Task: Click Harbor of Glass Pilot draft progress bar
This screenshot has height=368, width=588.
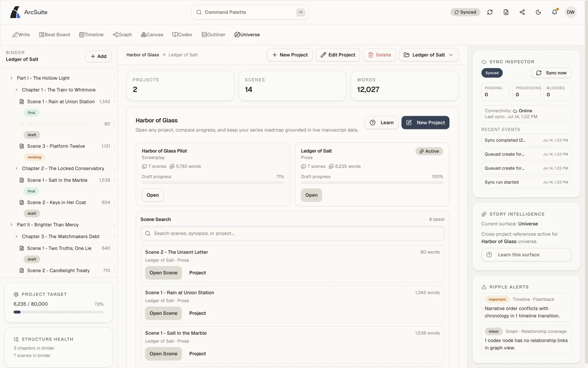Action: point(213,183)
